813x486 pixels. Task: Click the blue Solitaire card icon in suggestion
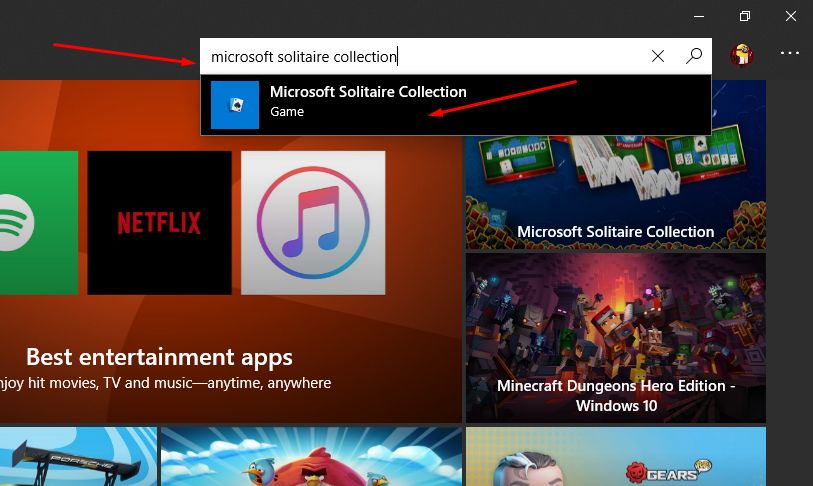(x=235, y=105)
